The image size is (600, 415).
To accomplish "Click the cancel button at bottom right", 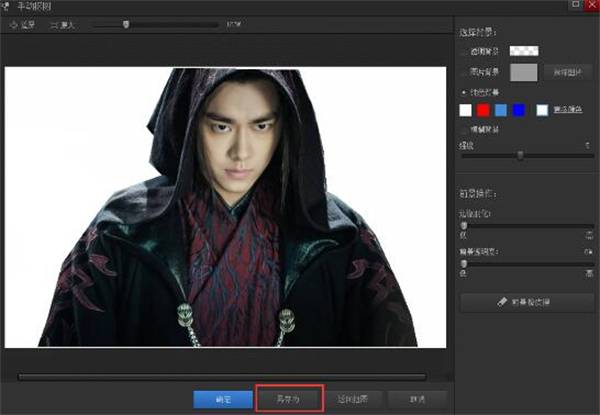I will point(417,399).
